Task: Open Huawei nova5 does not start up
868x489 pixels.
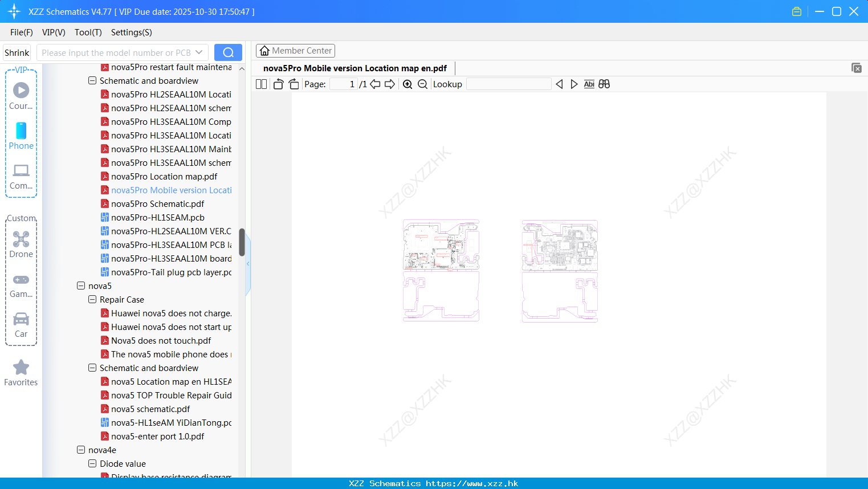Action: tap(166, 327)
